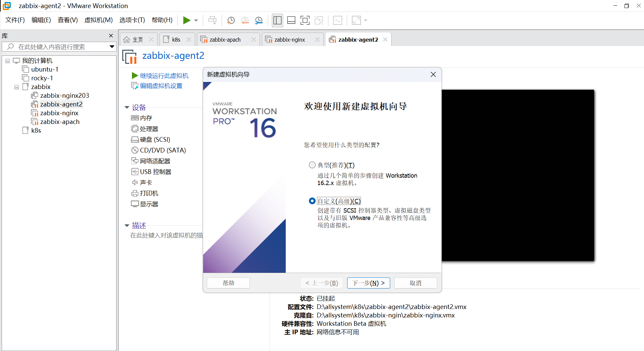
Task: Click the 打印机 printer icon
Action: tap(135, 193)
